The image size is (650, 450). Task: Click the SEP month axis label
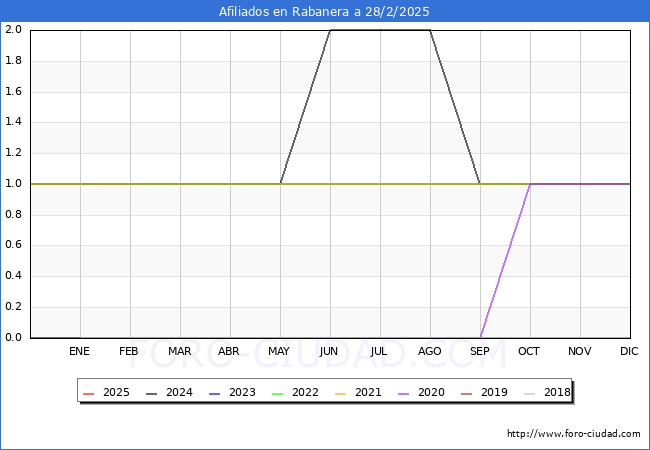tap(480, 351)
